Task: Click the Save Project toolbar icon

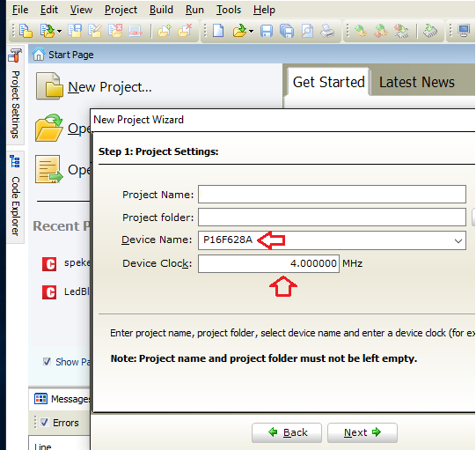Action: [x=75, y=31]
